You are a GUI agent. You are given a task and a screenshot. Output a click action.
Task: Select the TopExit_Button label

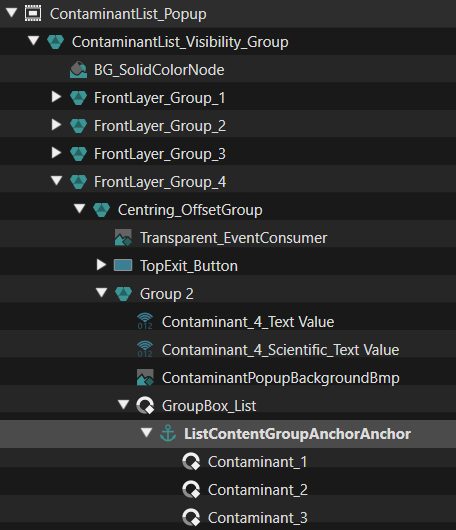point(189,266)
